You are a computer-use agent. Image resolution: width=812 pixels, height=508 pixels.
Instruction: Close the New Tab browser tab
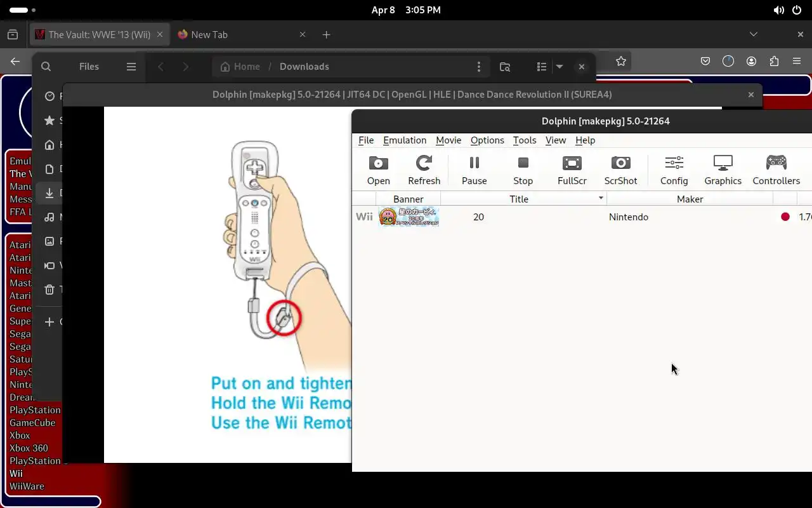click(303, 35)
